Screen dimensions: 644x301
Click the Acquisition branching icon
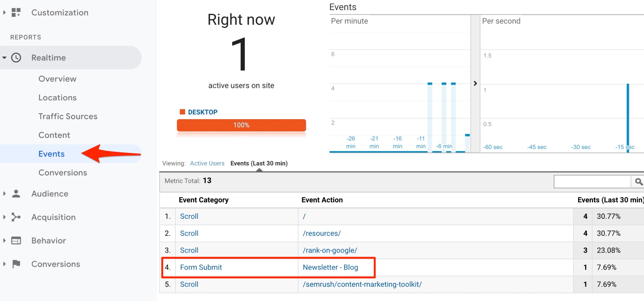(x=16, y=217)
